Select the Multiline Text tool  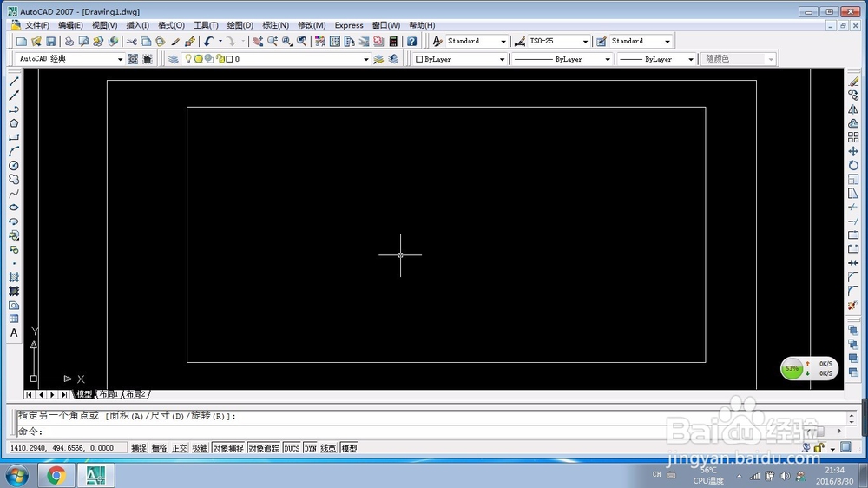(x=14, y=333)
